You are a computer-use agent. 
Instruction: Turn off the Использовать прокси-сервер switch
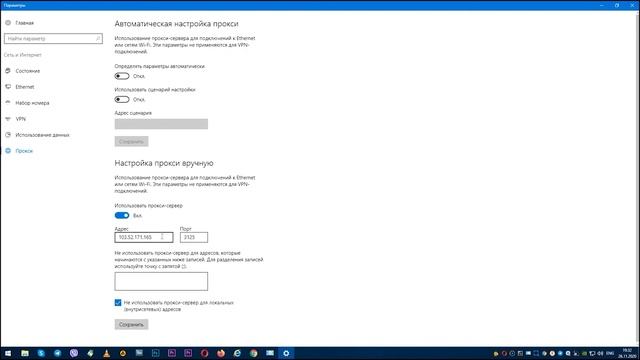(x=122, y=215)
